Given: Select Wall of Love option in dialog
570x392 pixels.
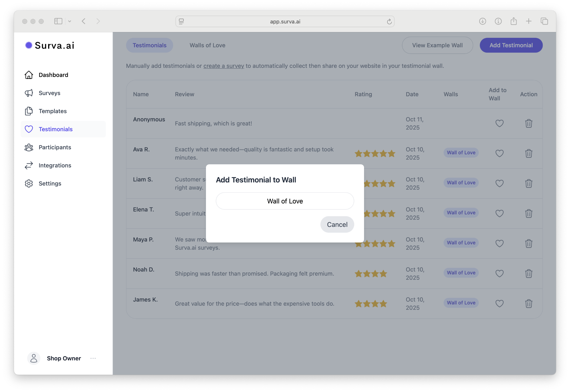Looking at the screenshot, I should click(285, 201).
